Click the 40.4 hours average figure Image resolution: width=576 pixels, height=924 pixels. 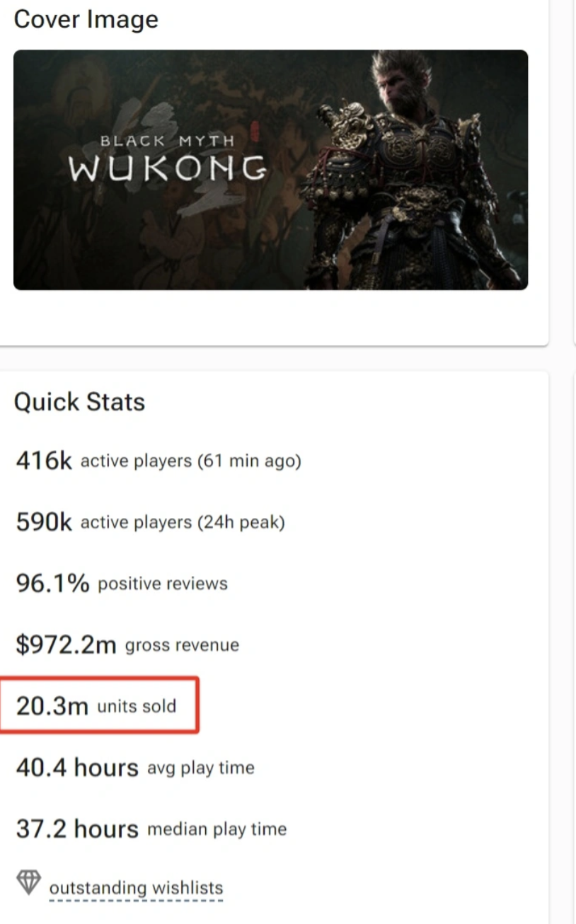point(77,768)
